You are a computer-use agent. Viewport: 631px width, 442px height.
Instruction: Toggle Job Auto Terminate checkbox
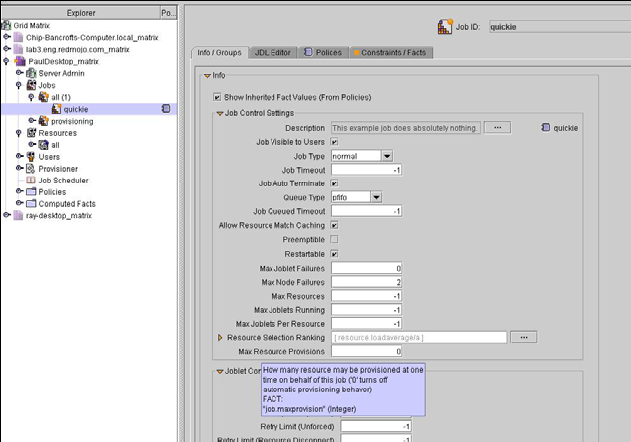pos(334,183)
